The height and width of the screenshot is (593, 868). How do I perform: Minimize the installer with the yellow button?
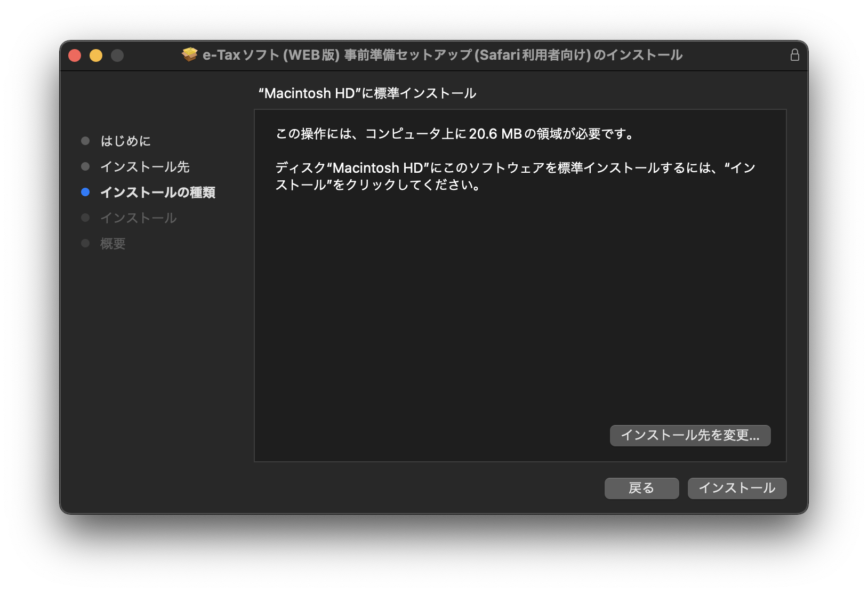[96, 55]
